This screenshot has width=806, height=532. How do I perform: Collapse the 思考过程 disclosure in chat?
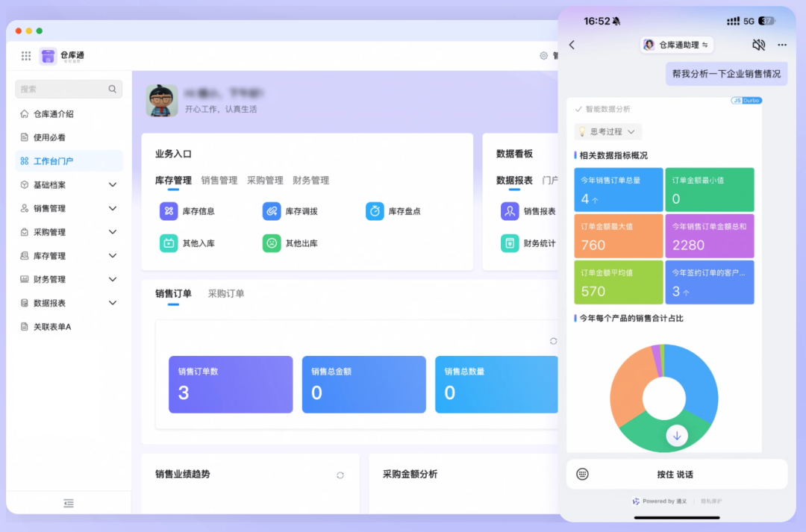coord(608,131)
